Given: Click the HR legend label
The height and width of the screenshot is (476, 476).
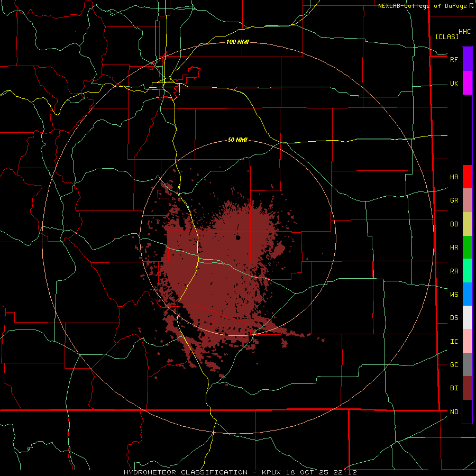Looking at the screenshot, I should pyautogui.click(x=454, y=248).
